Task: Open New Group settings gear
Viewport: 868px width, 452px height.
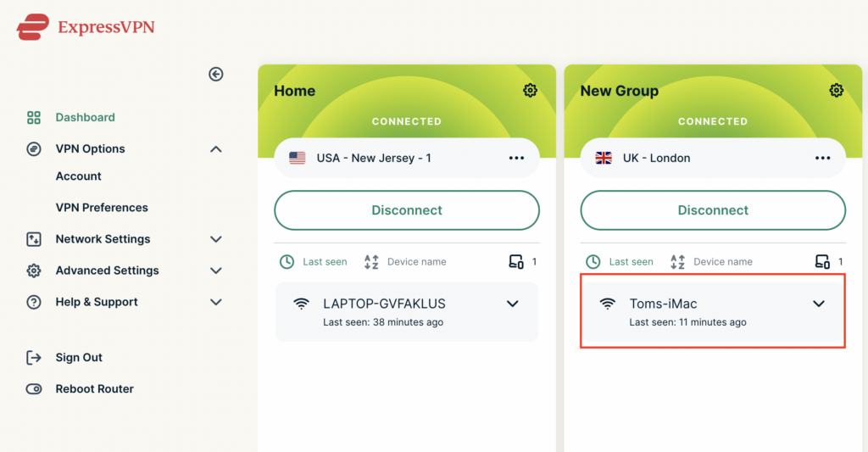Action: click(x=836, y=90)
